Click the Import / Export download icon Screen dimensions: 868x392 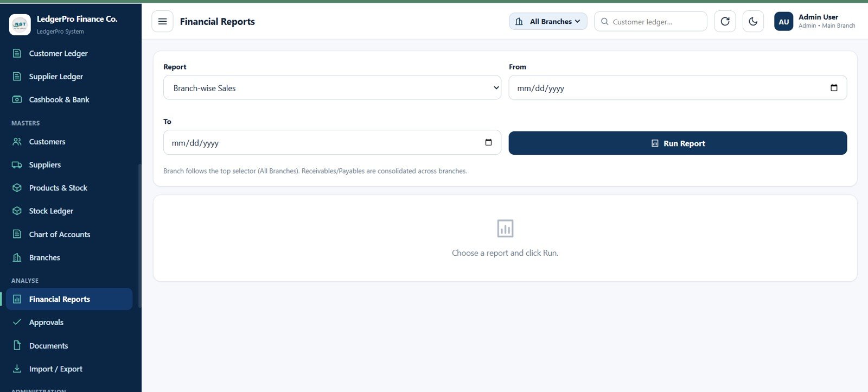[17, 369]
